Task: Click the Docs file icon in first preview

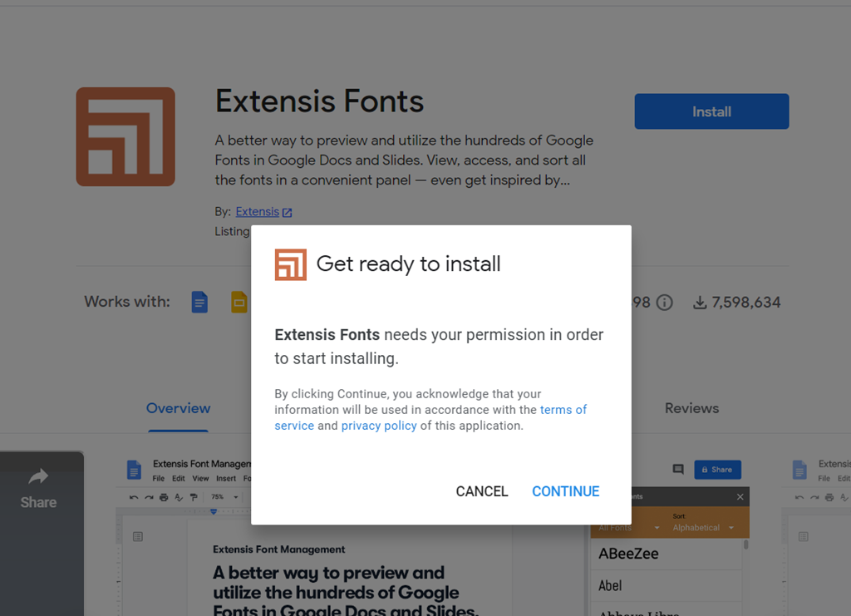Action: click(x=134, y=470)
